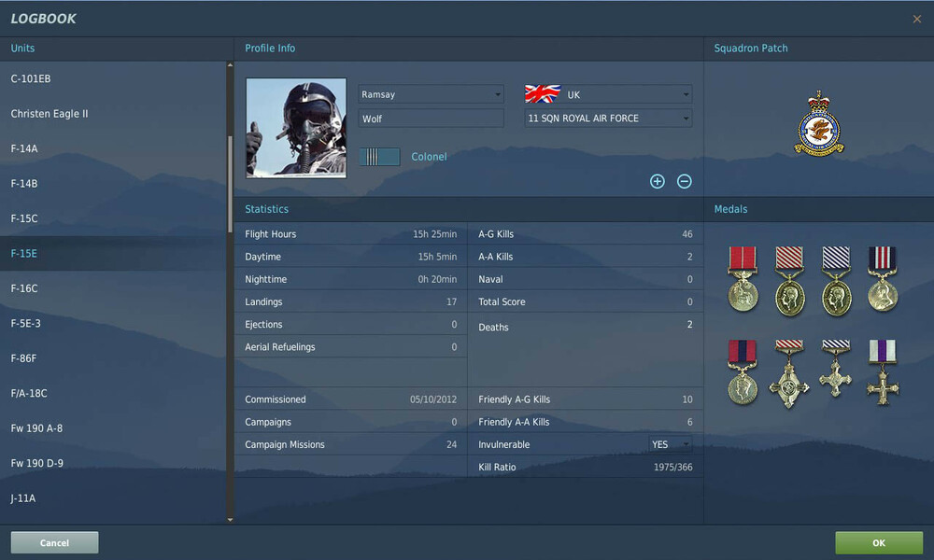Open the Ramsay pilot name dropdown
The height and width of the screenshot is (560, 934).
431,94
